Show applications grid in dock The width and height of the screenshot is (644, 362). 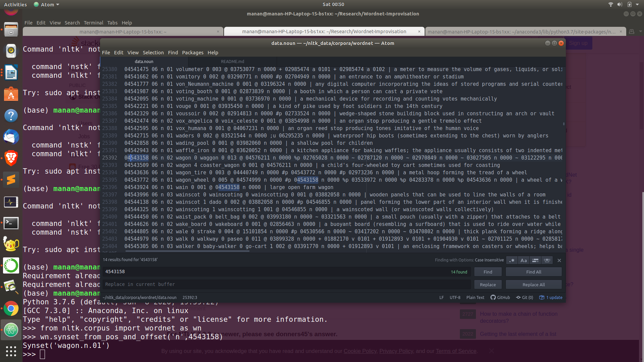[x=11, y=351]
